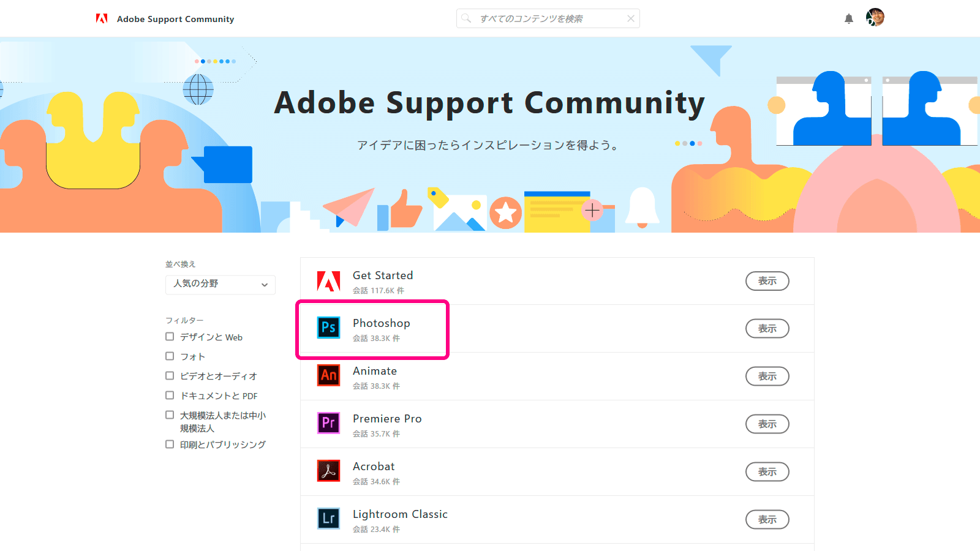980x551 pixels.
Task: Click the フィルター heading text
Action: 184,320
